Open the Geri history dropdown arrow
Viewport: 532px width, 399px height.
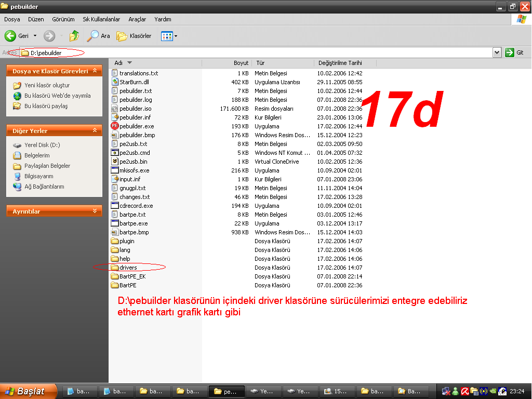pyautogui.click(x=35, y=36)
